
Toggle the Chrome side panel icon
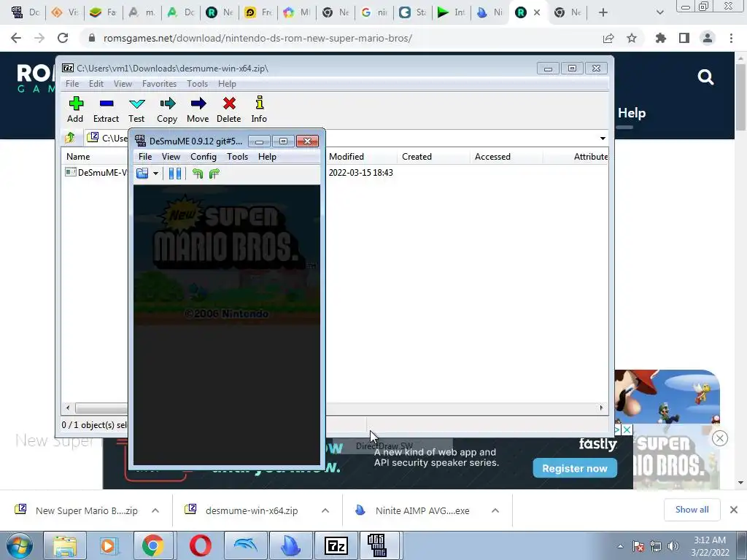pyautogui.click(x=684, y=38)
